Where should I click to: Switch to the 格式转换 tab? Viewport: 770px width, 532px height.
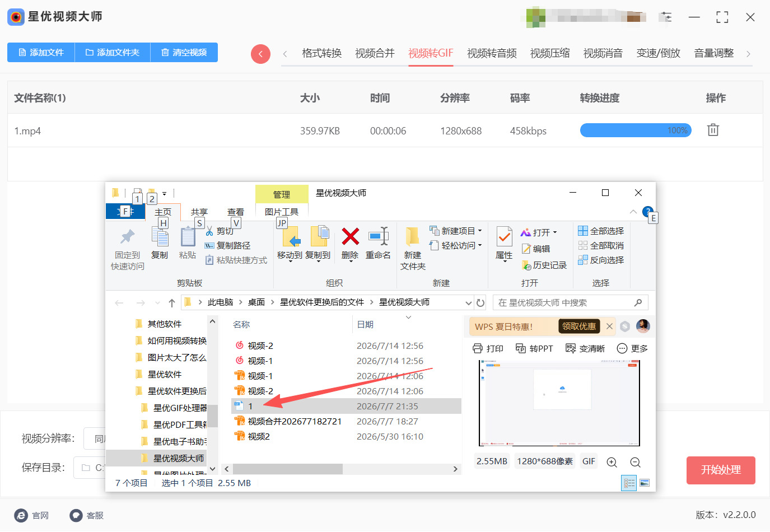(322, 53)
